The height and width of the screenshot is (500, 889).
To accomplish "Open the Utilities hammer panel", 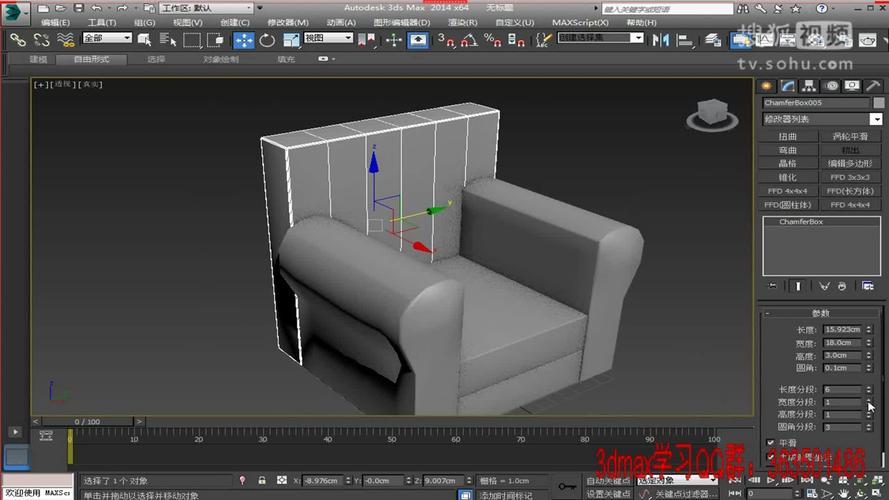I will [873, 87].
